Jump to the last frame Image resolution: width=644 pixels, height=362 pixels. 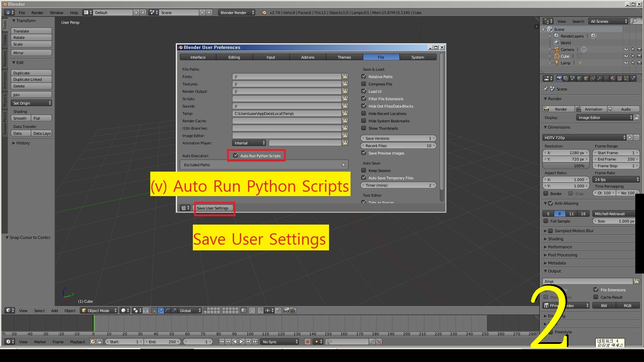pyautogui.click(x=255, y=342)
